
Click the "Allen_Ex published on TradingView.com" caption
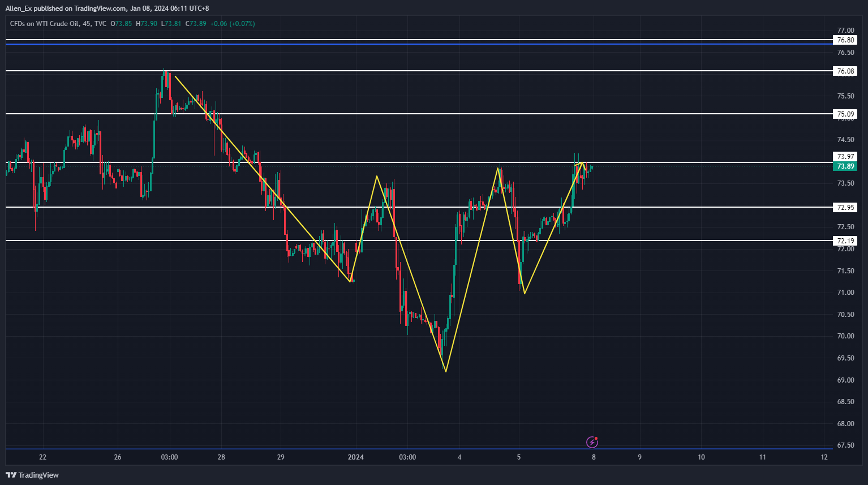pyautogui.click(x=66, y=8)
